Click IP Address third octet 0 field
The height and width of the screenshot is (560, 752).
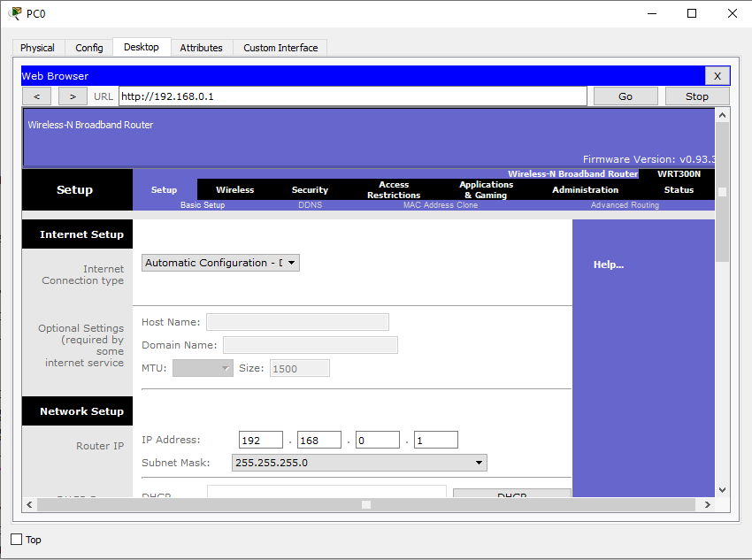[x=378, y=440]
